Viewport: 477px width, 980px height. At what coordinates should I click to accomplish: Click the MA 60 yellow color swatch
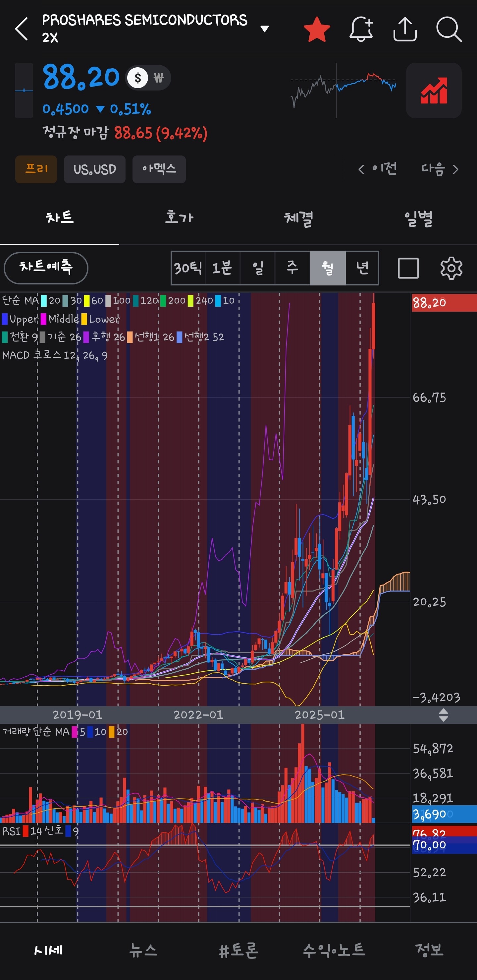(87, 301)
